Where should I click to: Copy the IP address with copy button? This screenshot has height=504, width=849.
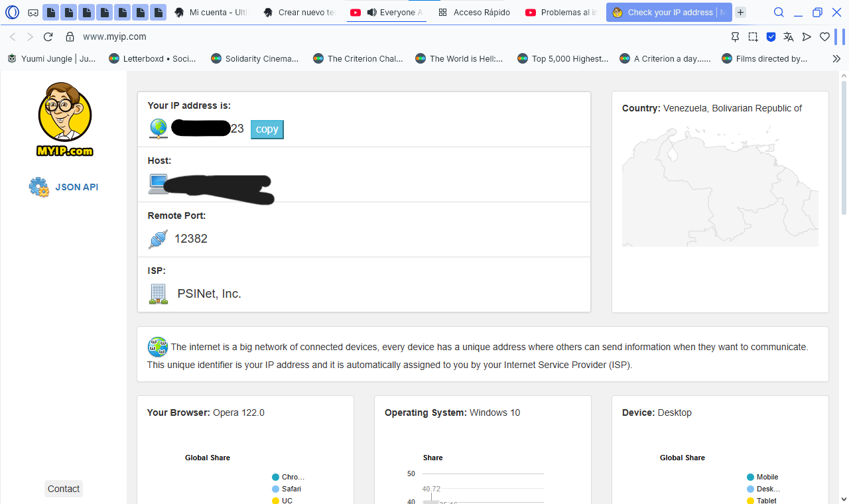(x=267, y=129)
